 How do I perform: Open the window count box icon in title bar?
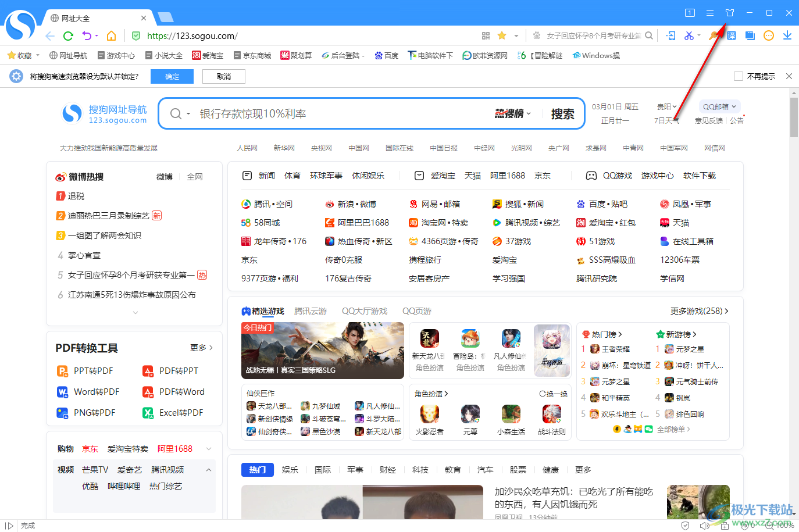(x=690, y=13)
